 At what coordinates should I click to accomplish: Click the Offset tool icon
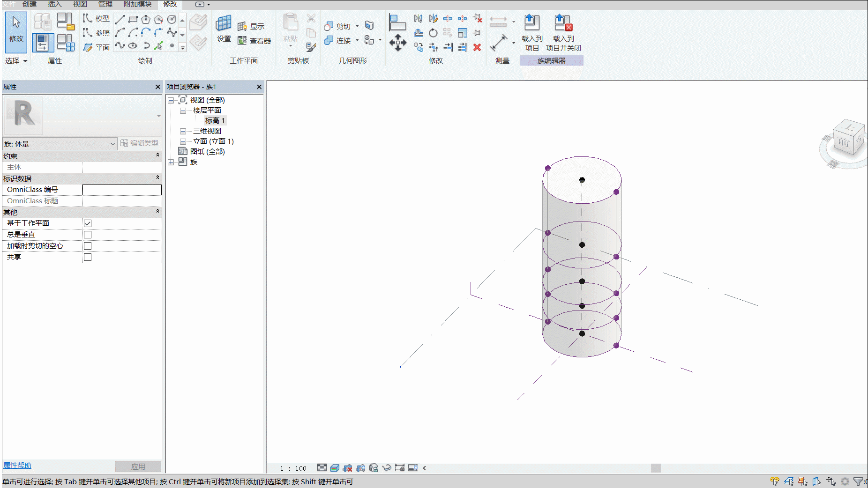coord(419,33)
